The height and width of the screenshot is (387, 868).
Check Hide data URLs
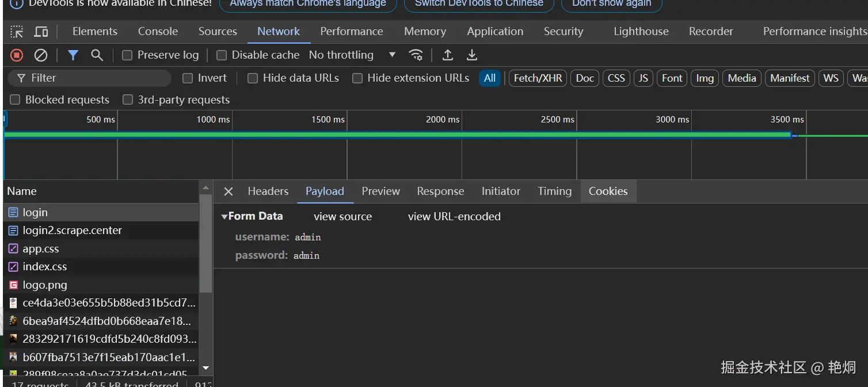(253, 78)
